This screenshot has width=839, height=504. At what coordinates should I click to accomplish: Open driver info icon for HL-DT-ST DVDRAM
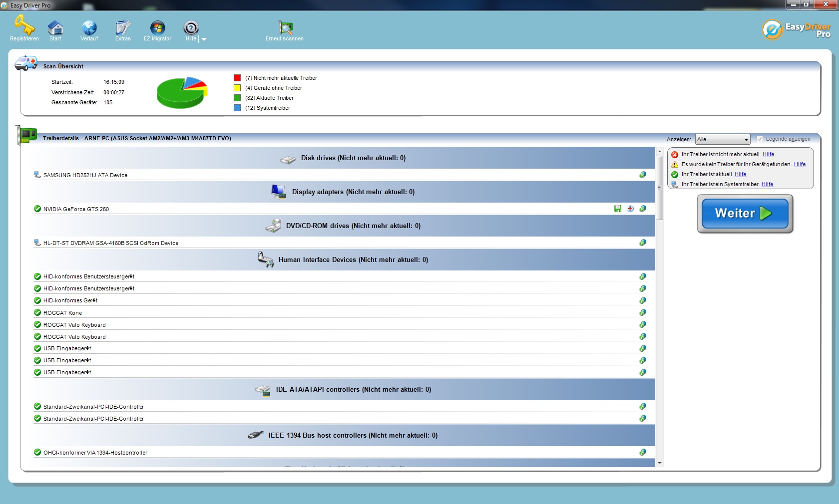tap(643, 243)
